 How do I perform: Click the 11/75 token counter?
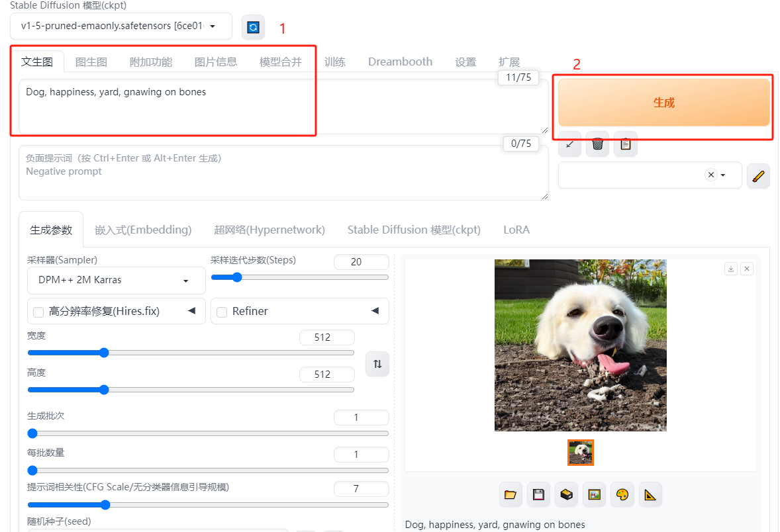(518, 77)
